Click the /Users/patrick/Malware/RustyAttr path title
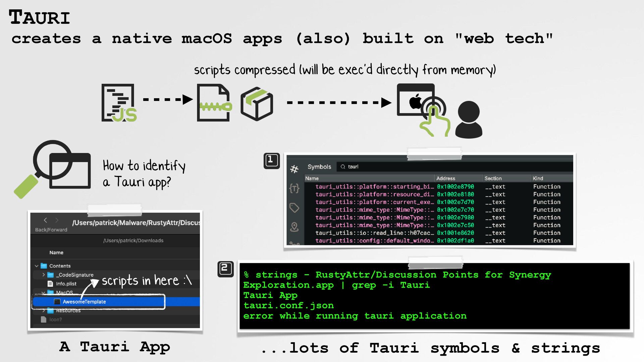644x362 pixels. tap(136, 223)
